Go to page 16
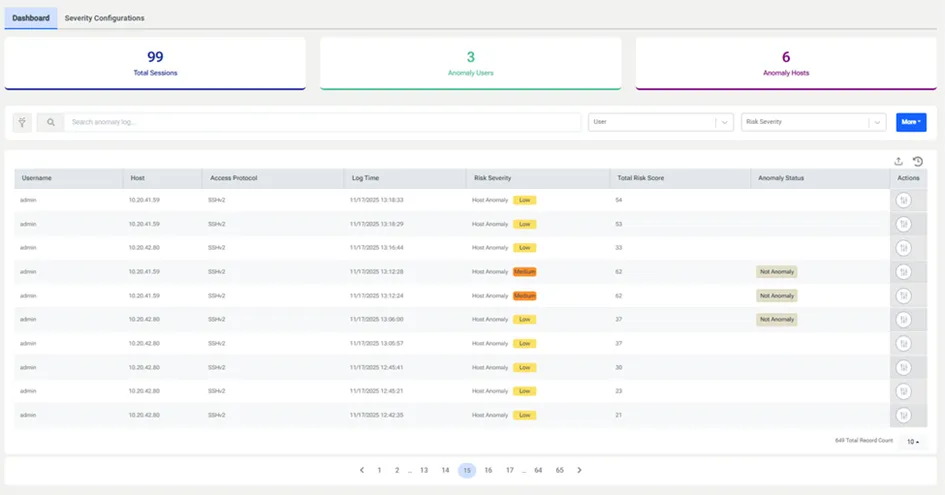The height and width of the screenshot is (495, 945). click(x=488, y=470)
